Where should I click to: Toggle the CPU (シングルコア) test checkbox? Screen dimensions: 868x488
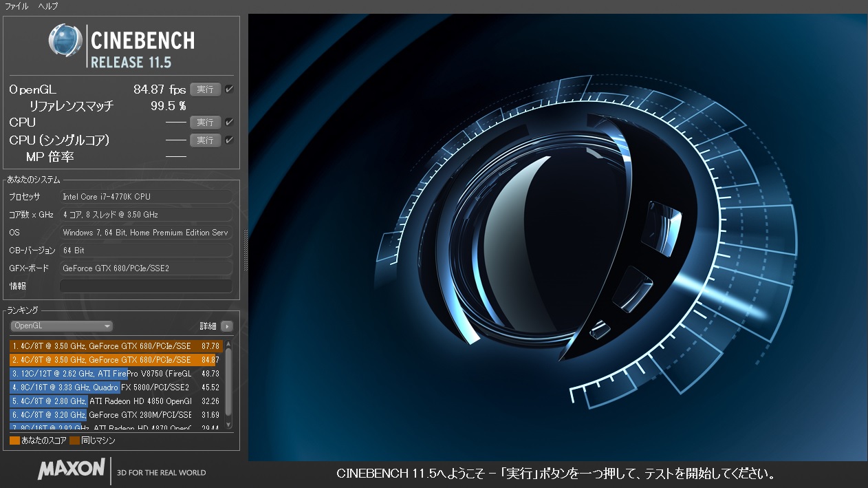tap(229, 140)
